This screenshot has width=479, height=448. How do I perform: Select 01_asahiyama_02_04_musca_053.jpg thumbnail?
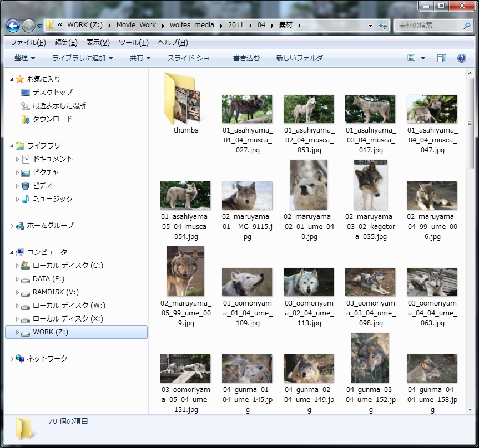309,109
